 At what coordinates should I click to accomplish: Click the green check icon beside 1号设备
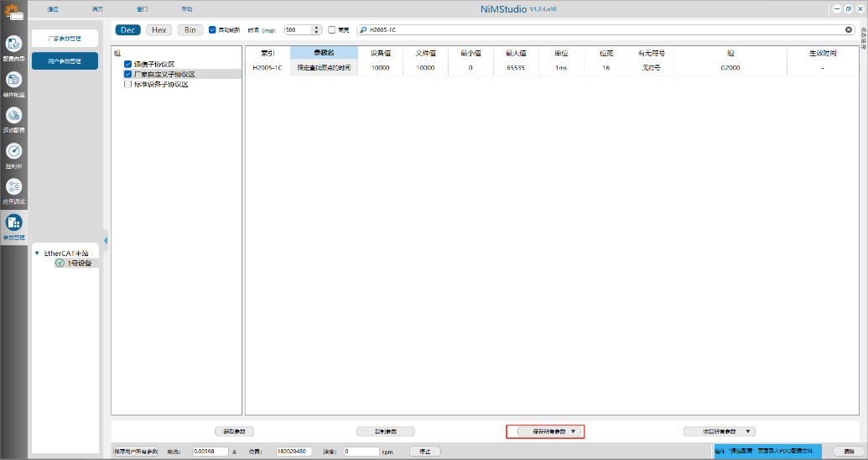(x=60, y=264)
